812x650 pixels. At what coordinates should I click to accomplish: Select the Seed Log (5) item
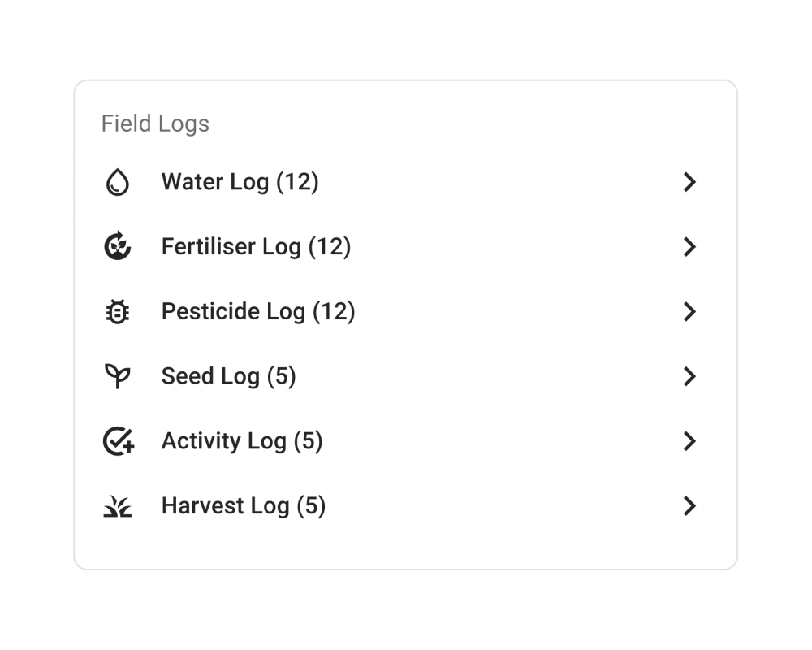pos(405,376)
